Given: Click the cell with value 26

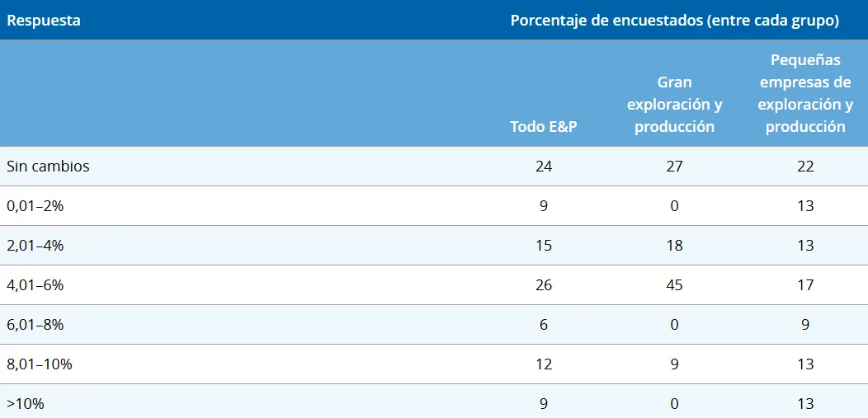Looking at the screenshot, I should 543,284.
